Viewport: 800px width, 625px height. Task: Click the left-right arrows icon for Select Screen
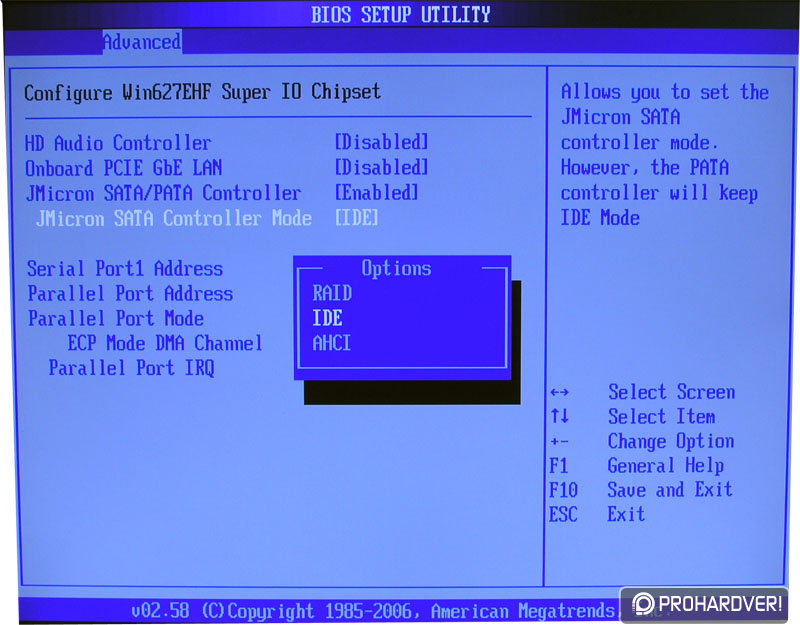559,392
